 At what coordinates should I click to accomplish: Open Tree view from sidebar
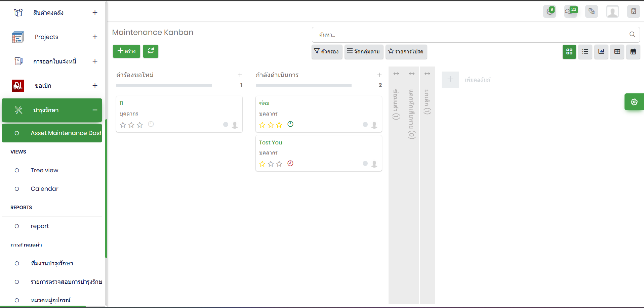[44, 170]
